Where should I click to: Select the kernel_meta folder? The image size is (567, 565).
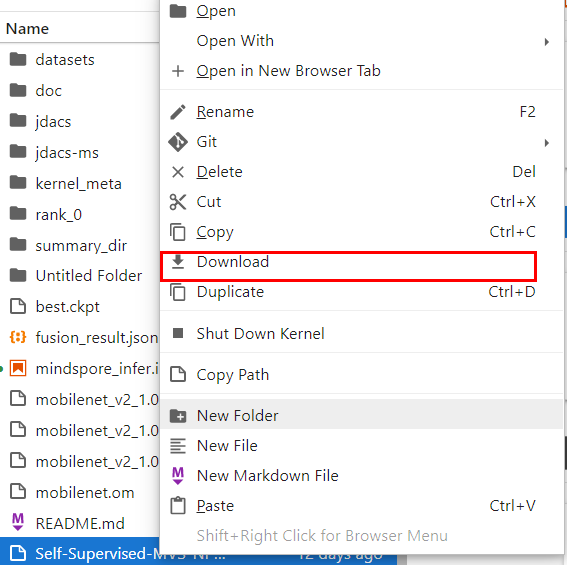pyautogui.click(x=78, y=184)
